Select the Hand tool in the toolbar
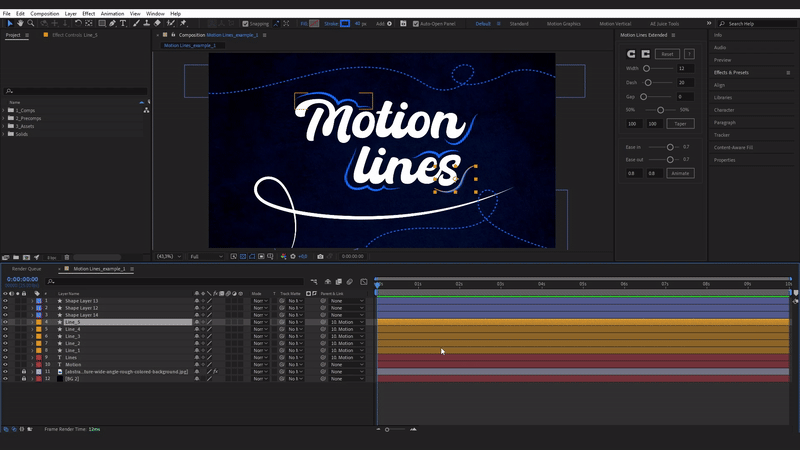Screen dimensions: 800x450 [x=20, y=23]
